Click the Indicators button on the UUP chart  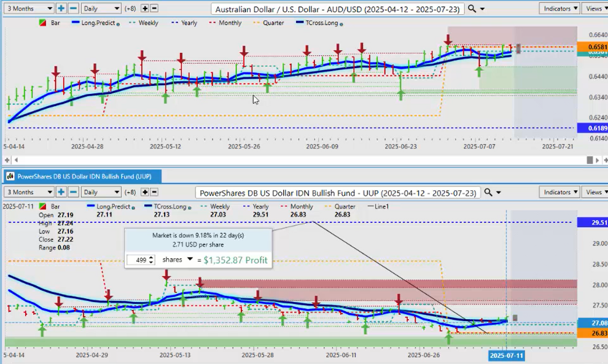coord(559,192)
